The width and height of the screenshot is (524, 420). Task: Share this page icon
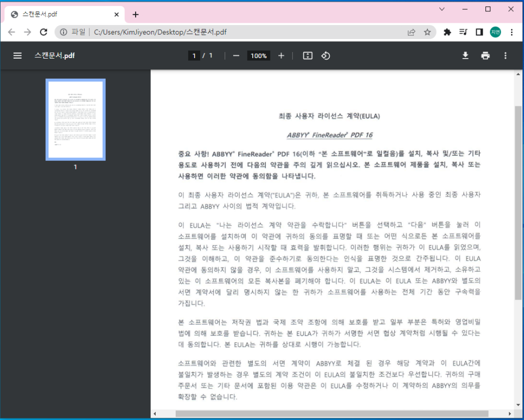coord(411,32)
